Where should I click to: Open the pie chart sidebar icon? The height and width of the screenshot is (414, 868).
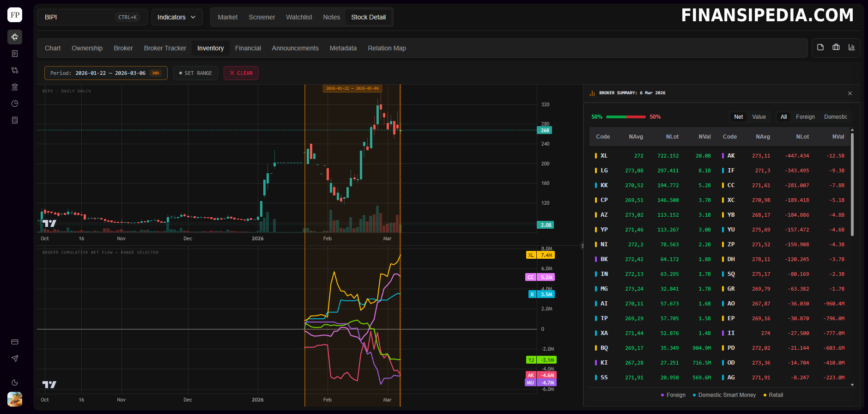click(15, 103)
